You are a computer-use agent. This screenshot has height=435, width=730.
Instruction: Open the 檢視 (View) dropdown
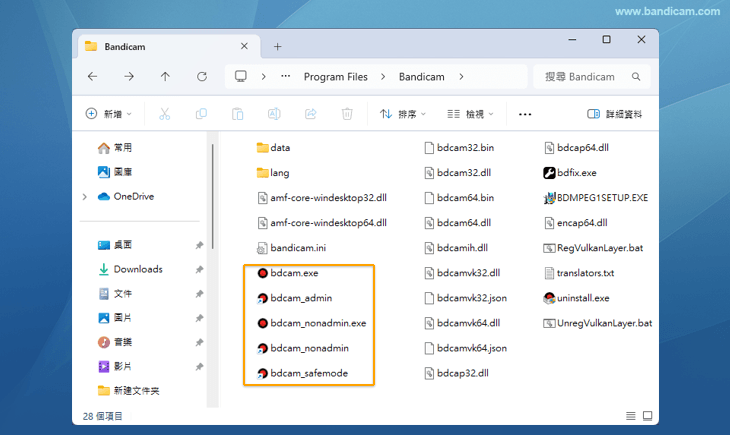tap(470, 114)
